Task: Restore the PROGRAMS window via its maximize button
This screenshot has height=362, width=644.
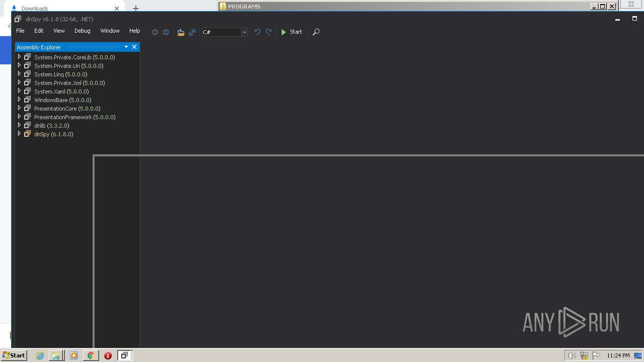Action: pyautogui.click(x=603, y=6)
